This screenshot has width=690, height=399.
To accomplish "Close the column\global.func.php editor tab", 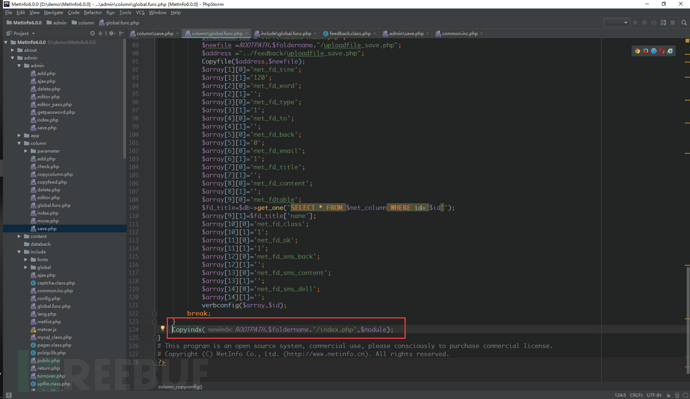I will pyautogui.click(x=246, y=33).
